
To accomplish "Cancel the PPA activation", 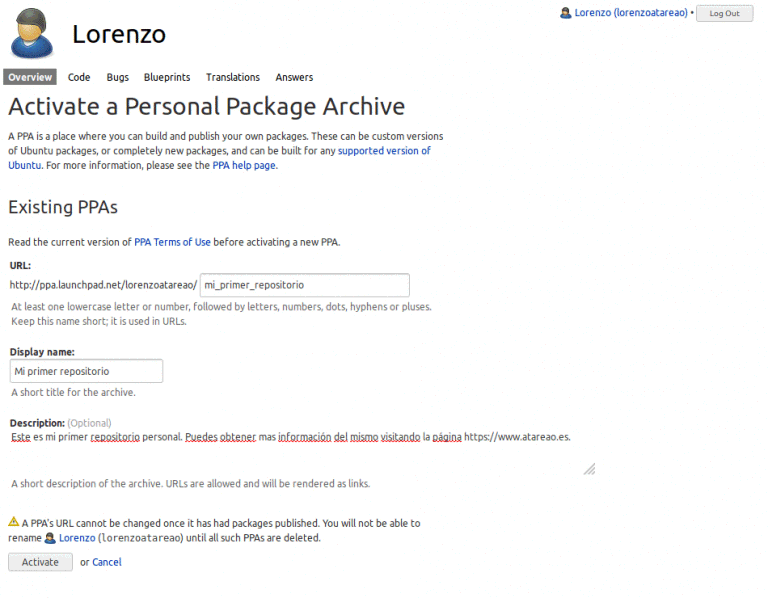I will 107,562.
